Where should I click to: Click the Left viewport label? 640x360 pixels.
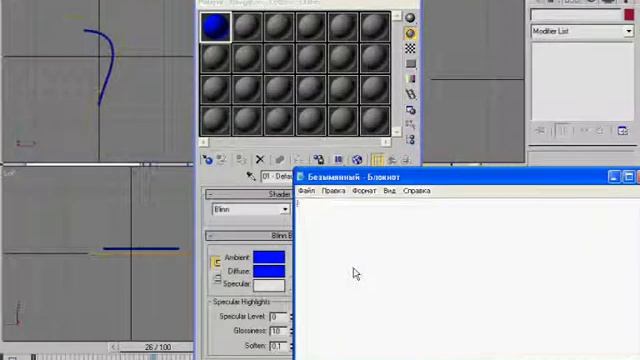[9, 173]
